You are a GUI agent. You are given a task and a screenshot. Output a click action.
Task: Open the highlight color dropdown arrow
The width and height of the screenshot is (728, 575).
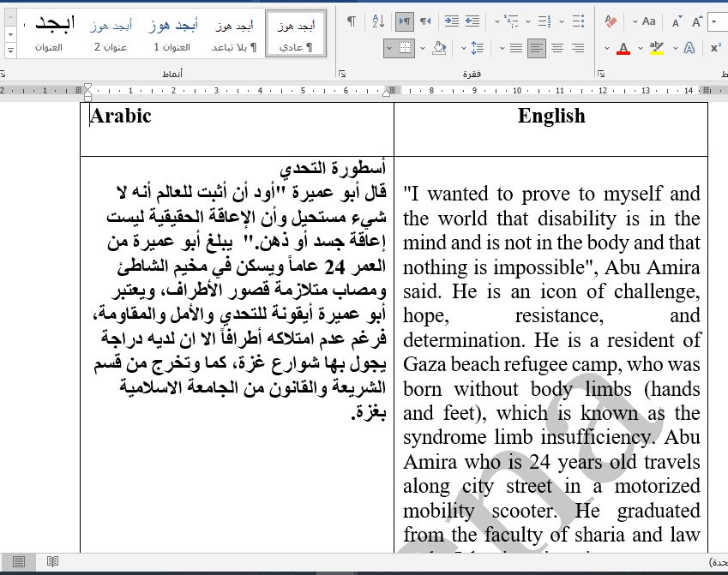coord(641,48)
